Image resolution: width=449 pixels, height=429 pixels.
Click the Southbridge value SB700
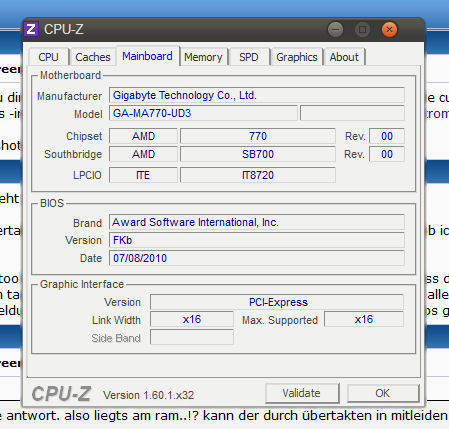tap(258, 154)
